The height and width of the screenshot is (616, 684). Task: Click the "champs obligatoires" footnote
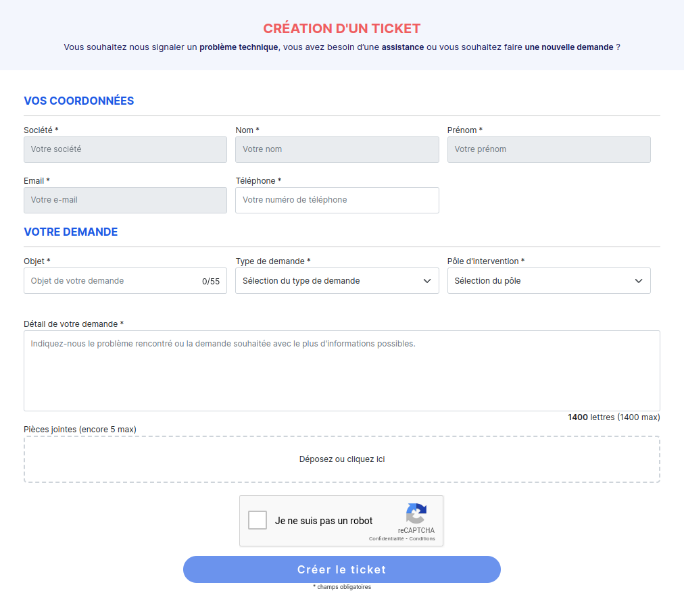342,587
